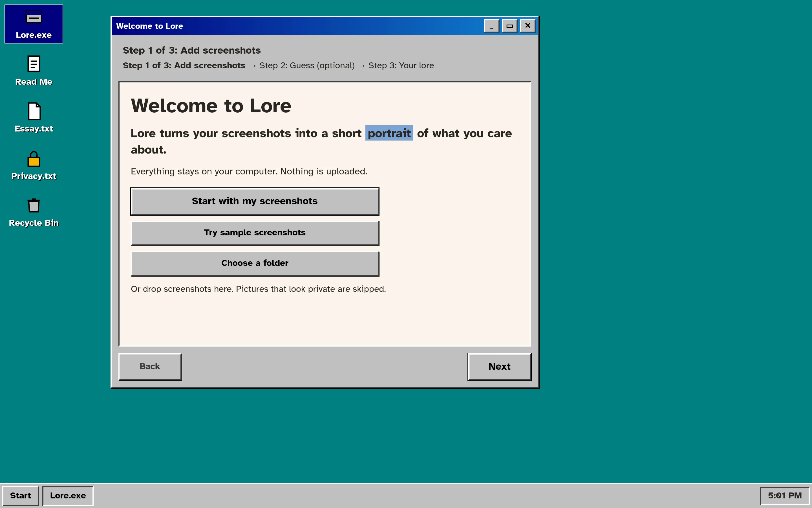
Task: Open the Read Me desktop icon
Action: pyautogui.click(x=34, y=71)
